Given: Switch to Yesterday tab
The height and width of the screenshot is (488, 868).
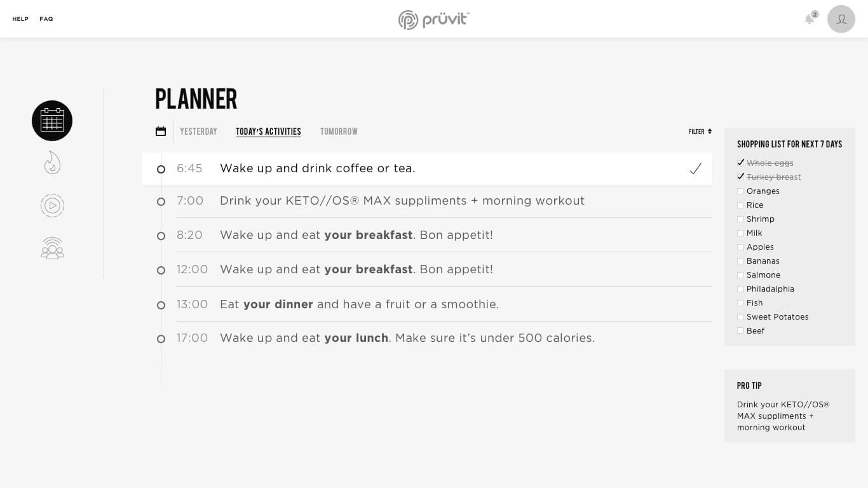Looking at the screenshot, I should pyautogui.click(x=198, y=132).
